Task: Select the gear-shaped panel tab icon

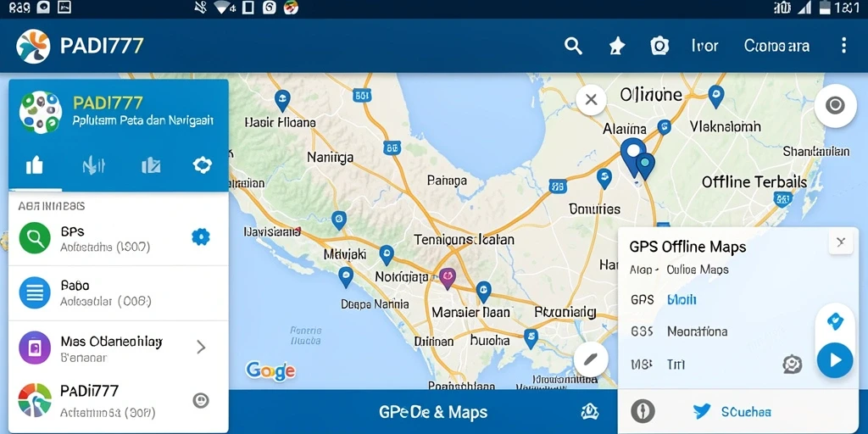Action: 202,164
